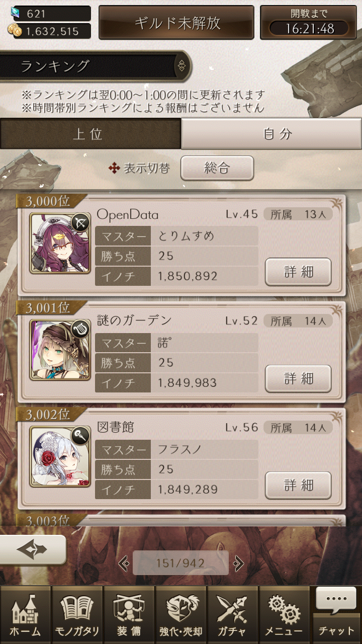Tap the ギルド未解放 banner
Image resolution: width=362 pixels, height=644 pixels.
[177, 23]
